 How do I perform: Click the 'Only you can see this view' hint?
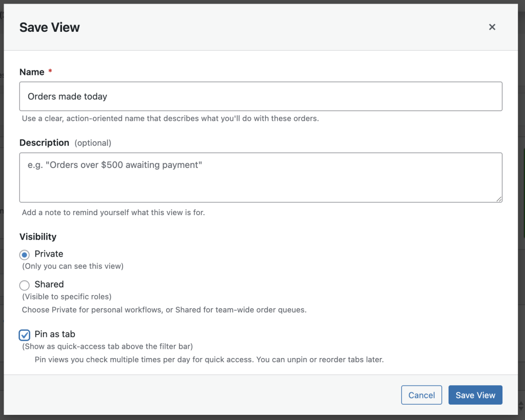pyautogui.click(x=73, y=266)
